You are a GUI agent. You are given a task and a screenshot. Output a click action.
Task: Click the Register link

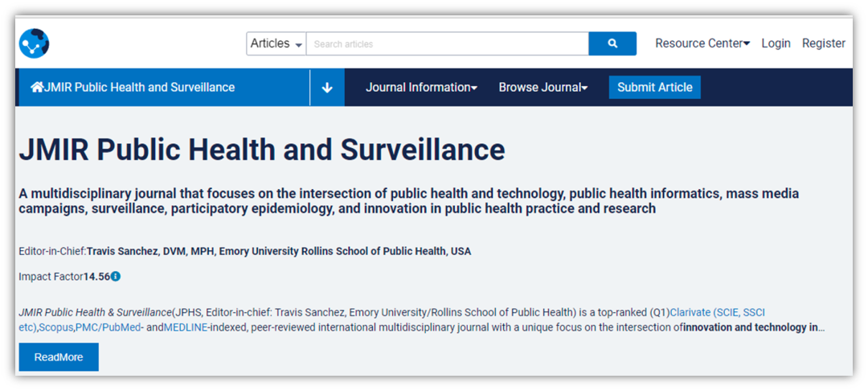coord(823,43)
